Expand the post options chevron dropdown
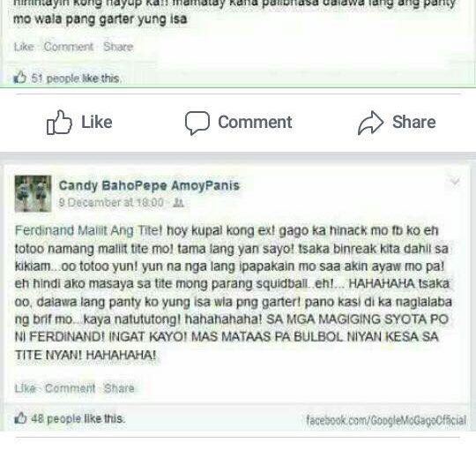This screenshot has width=476, height=450. (x=455, y=182)
